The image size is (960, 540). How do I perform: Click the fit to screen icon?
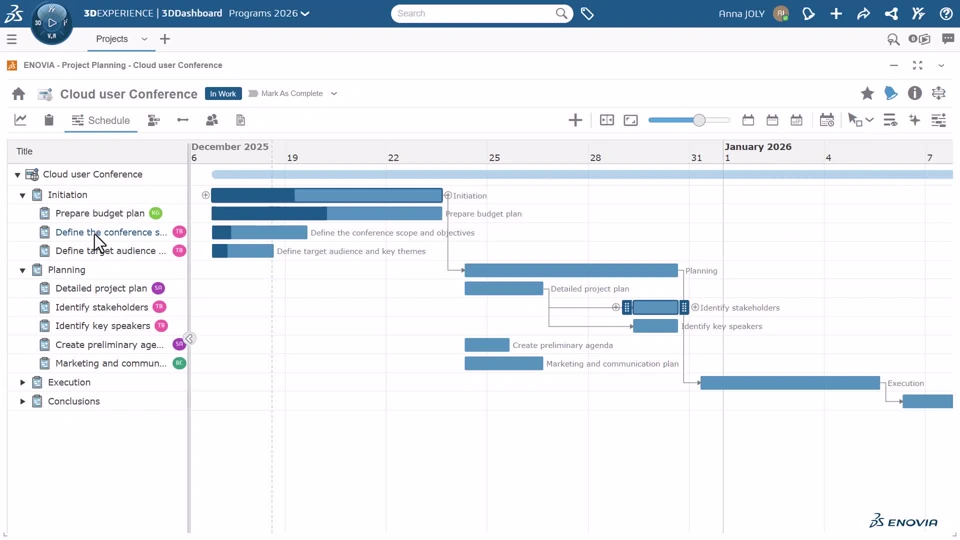[631, 120]
